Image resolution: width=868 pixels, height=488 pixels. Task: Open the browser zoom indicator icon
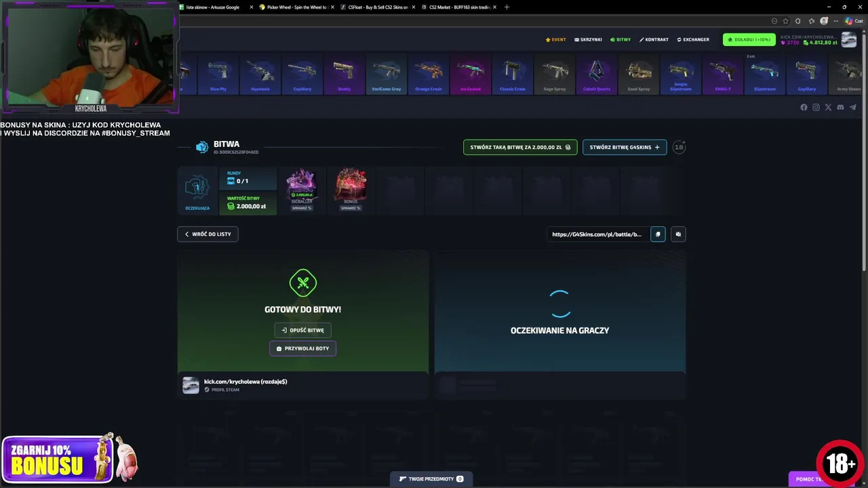(x=774, y=21)
